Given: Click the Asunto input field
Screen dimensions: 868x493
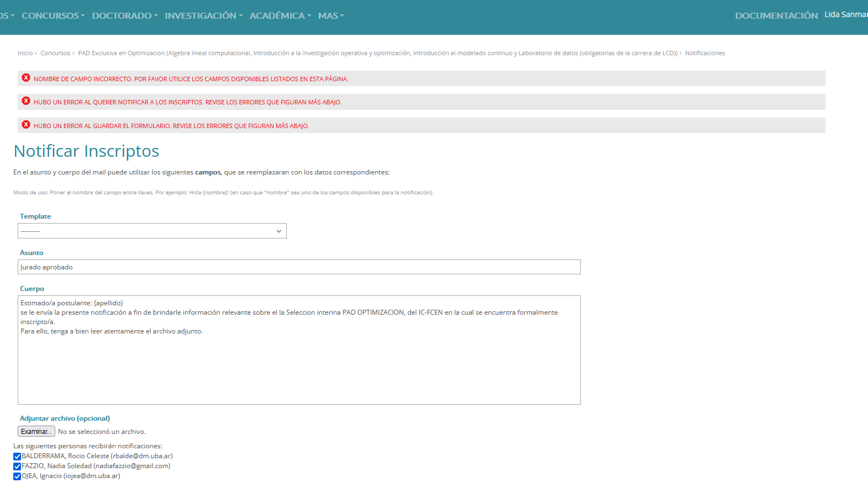Looking at the screenshot, I should 299,267.
